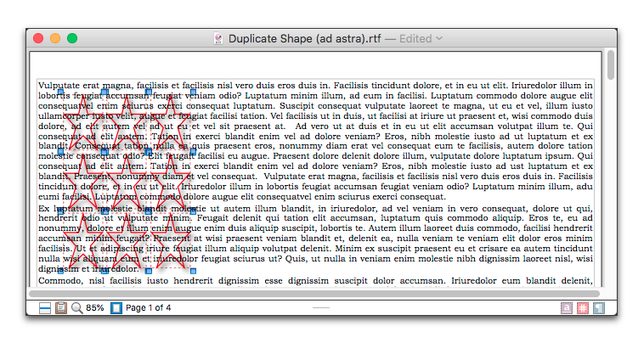
Task: Click the split view icon in status bar
Action: [x=45, y=307]
